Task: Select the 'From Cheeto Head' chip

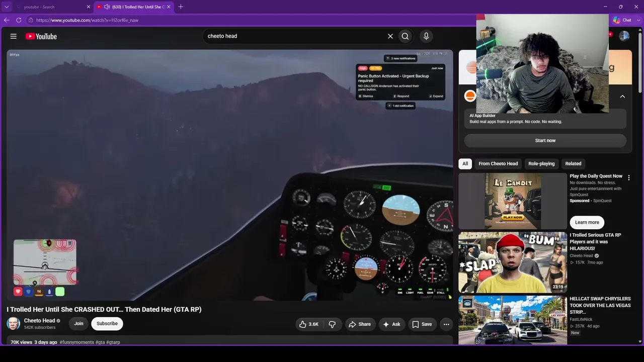Action: click(x=498, y=163)
